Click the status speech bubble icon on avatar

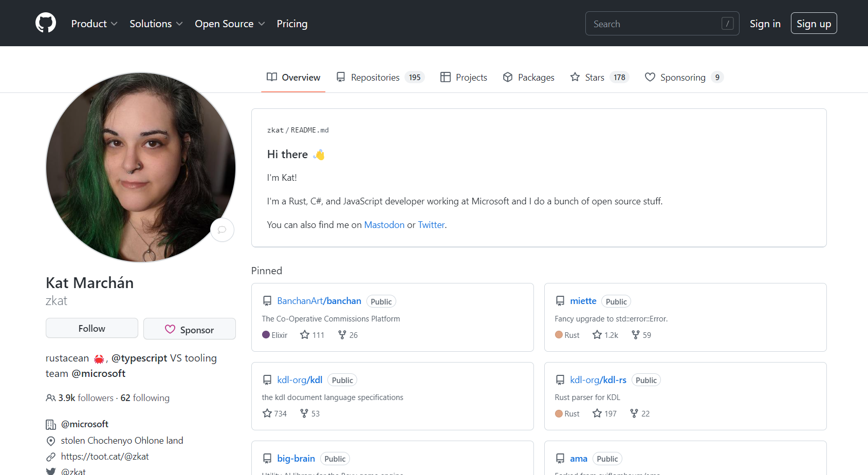(x=222, y=230)
